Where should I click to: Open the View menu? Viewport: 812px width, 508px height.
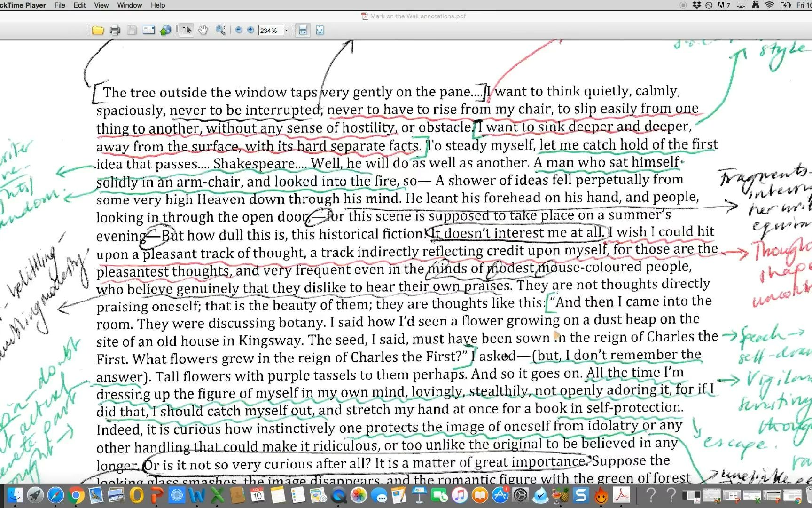tap(101, 5)
